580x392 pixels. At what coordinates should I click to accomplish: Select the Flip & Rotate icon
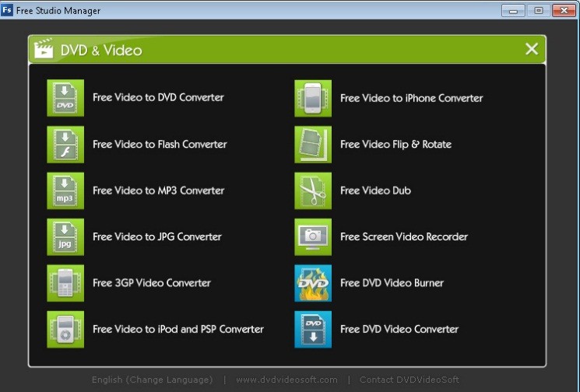(x=313, y=145)
